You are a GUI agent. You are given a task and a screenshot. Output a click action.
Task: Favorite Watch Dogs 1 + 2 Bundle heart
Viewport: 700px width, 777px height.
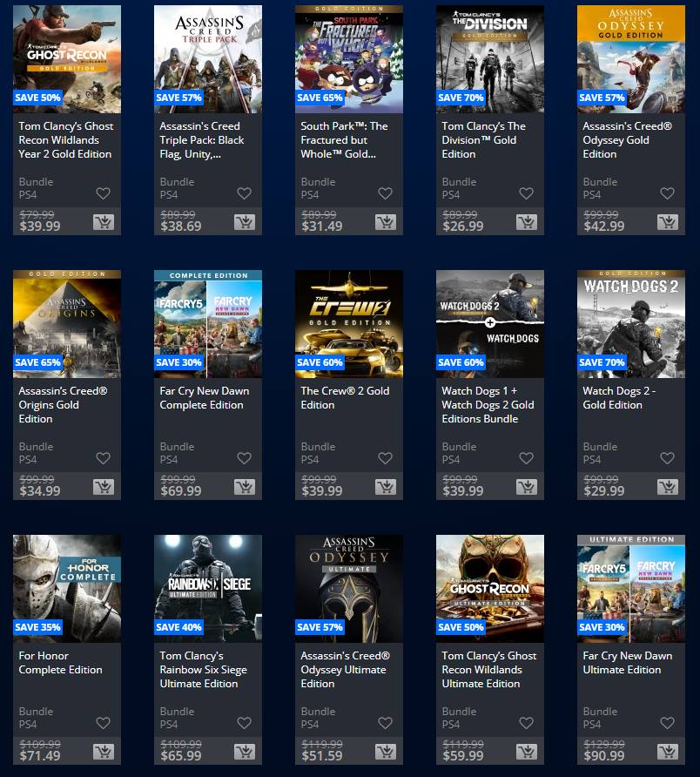[526, 458]
